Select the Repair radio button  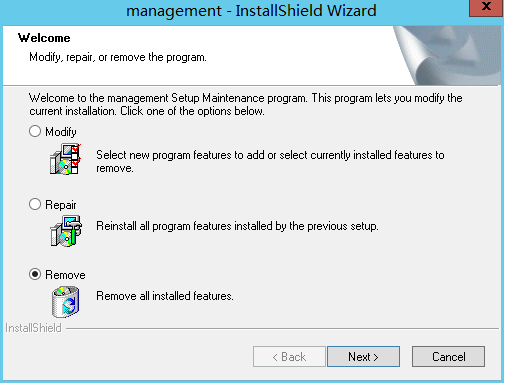(x=35, y=204)
